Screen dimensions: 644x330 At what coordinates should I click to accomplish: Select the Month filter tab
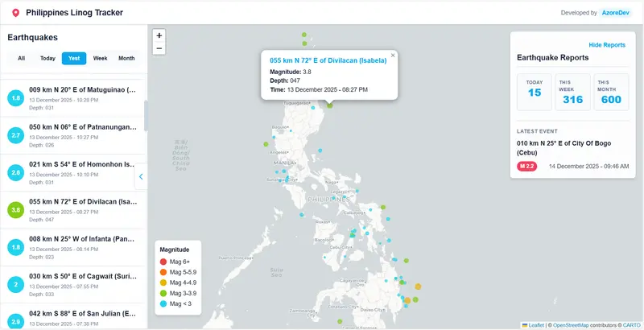pos(126,58)
